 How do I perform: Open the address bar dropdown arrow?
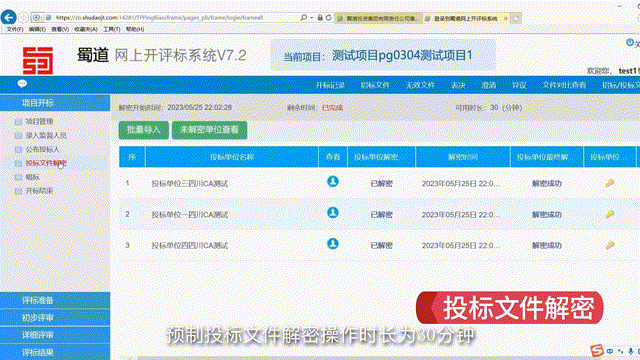pyautogui.click(x=311, y=18)
